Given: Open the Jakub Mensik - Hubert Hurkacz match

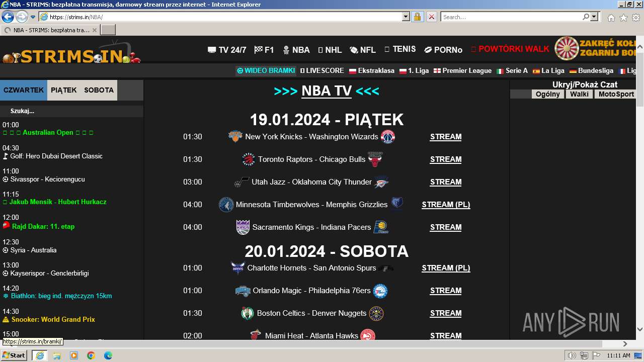Looking at the screenshot, I should pos(54,202).
